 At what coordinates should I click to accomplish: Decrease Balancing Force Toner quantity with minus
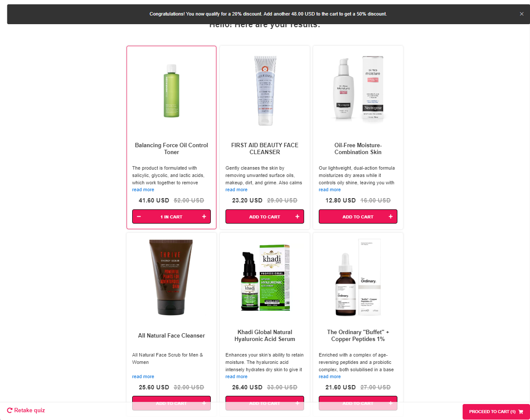tap(139, 217)
